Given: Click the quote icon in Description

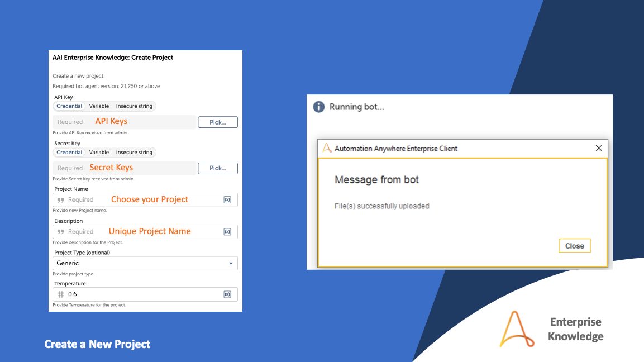Looking at the screenshot, I should point(60,232).
